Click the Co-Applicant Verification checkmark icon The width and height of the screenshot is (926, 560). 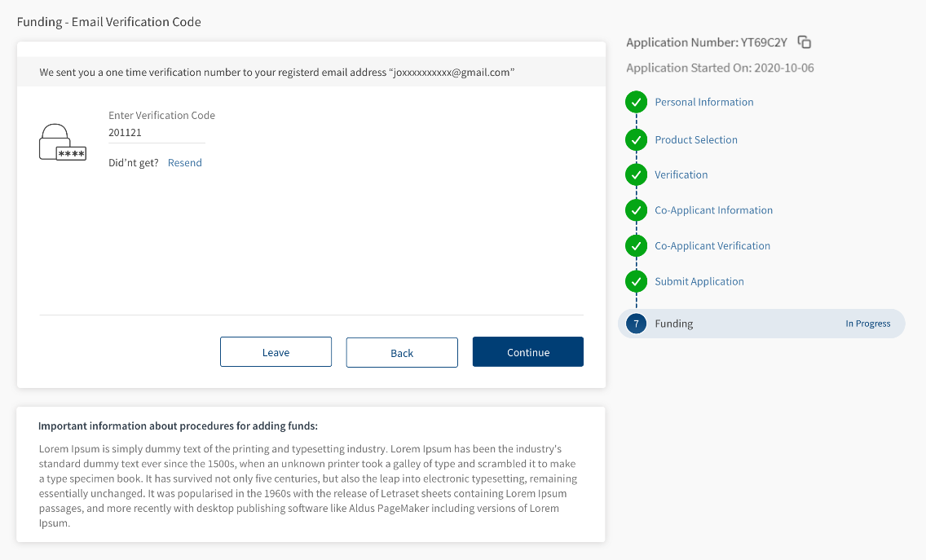click(636, 246)
